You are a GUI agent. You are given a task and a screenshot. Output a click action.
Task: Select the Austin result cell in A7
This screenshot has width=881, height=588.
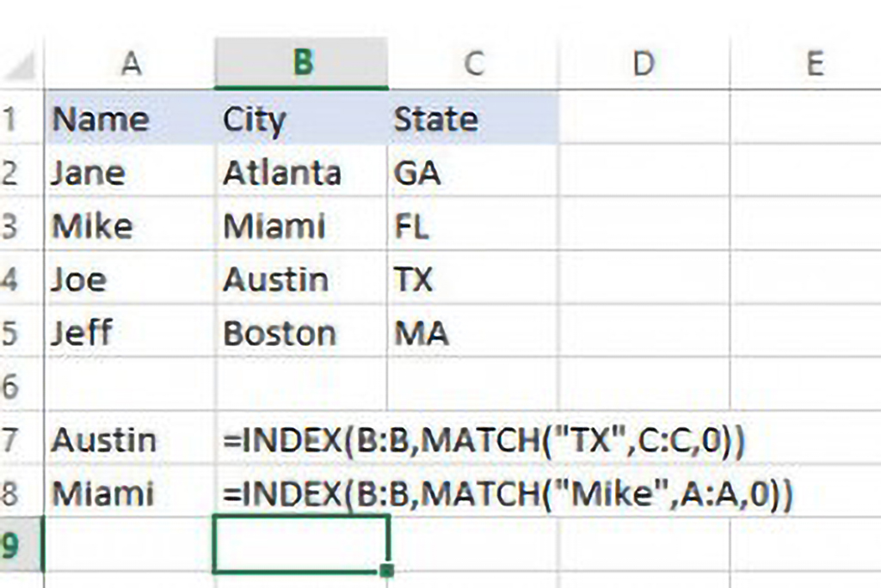click(131, 439)
